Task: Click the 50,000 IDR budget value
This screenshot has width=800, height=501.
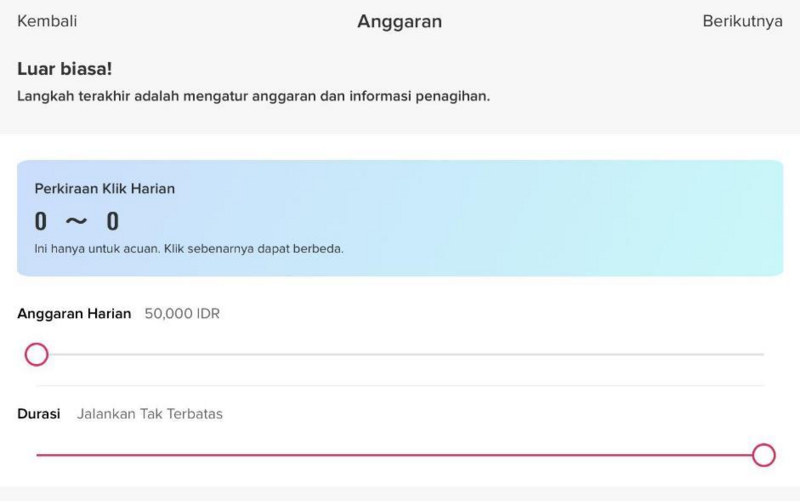Action: click(182, 314)
